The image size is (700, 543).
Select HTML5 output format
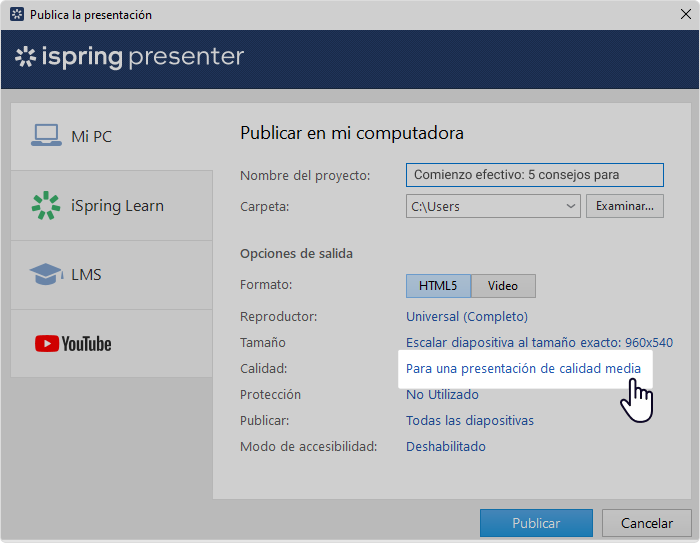[438, 286]
